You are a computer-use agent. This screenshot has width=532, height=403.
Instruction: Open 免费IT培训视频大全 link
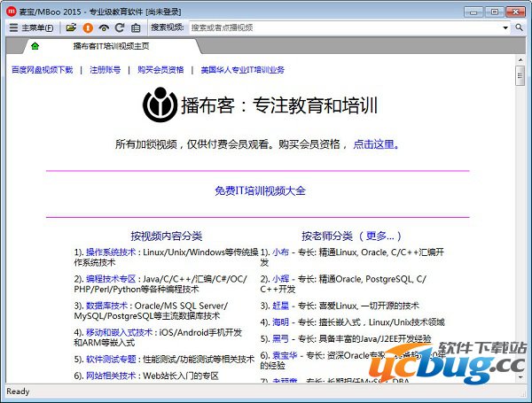coord(260,190)
